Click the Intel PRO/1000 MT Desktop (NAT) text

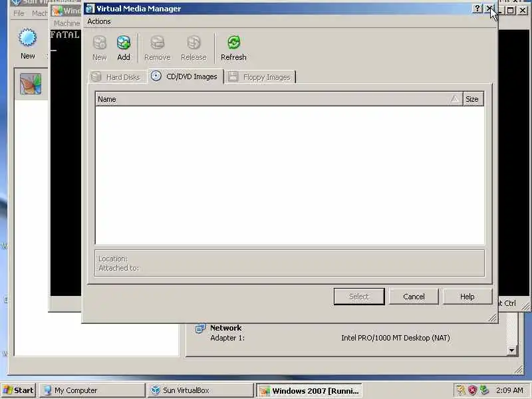[396, 338]
